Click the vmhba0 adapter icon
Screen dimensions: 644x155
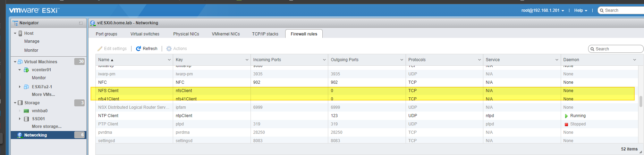pyautogui.click(x=26, y=111)
